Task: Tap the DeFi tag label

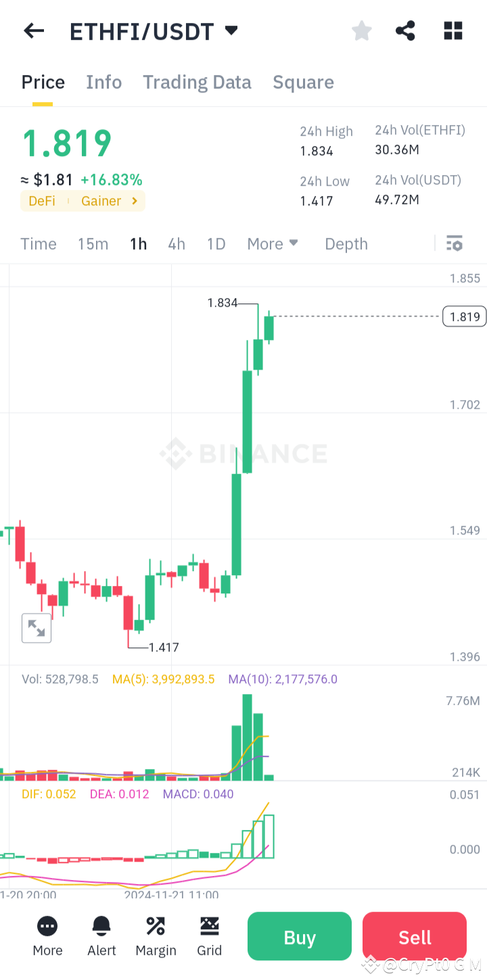Action: pyautogui.click(x=42, y=201)
